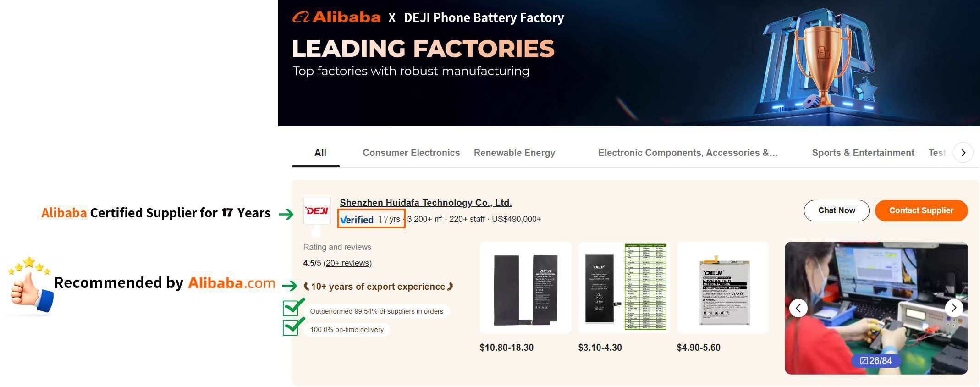Click the Verified badge icon
980x387 pixels.
click(357, 220)
